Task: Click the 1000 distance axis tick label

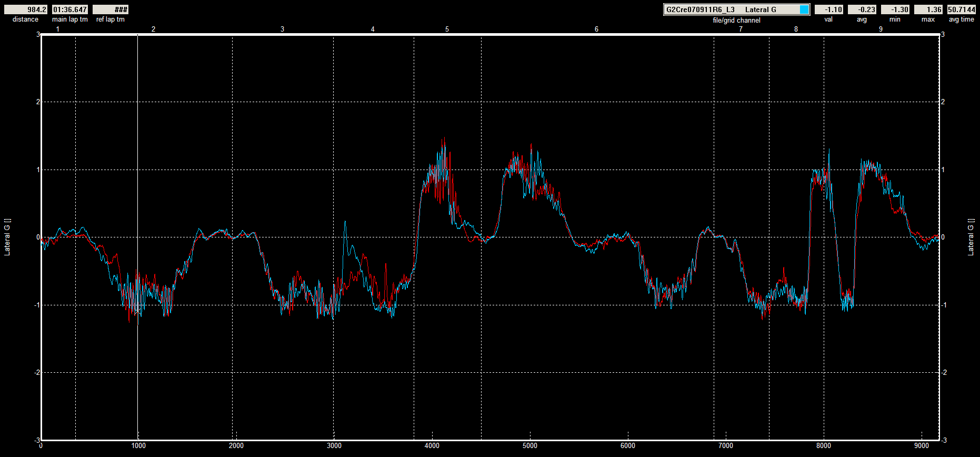Action: pos(138,446)
